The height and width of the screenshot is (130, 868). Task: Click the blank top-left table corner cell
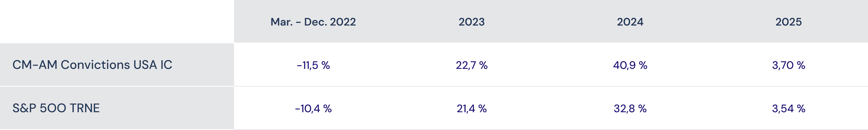click(x=117, y=21)
